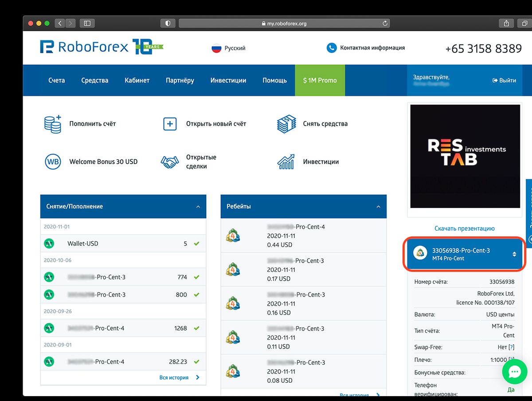Viewport: 532px width, 401px height.
Task: Click the handshake open deals icon
Action: coord(169,162)
